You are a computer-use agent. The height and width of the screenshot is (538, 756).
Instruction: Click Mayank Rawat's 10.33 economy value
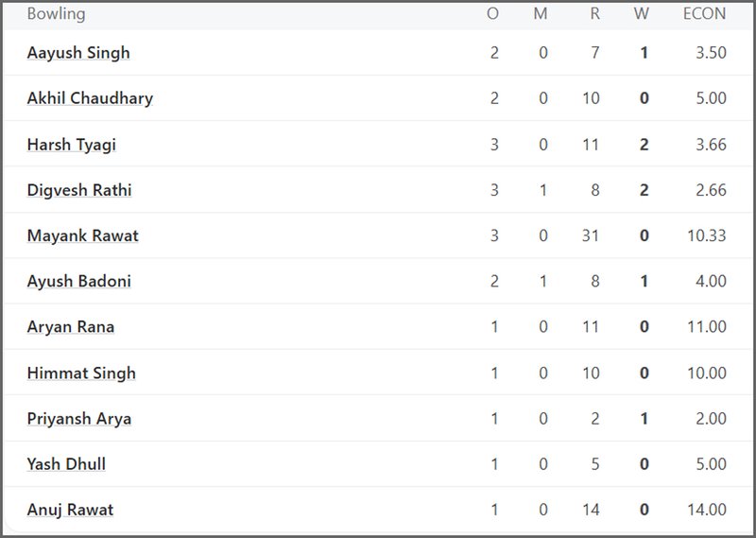click(707, 235)
